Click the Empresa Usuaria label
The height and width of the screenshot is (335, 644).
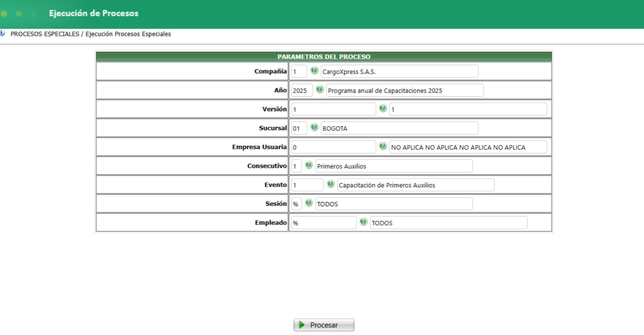(x=260, y=147)
